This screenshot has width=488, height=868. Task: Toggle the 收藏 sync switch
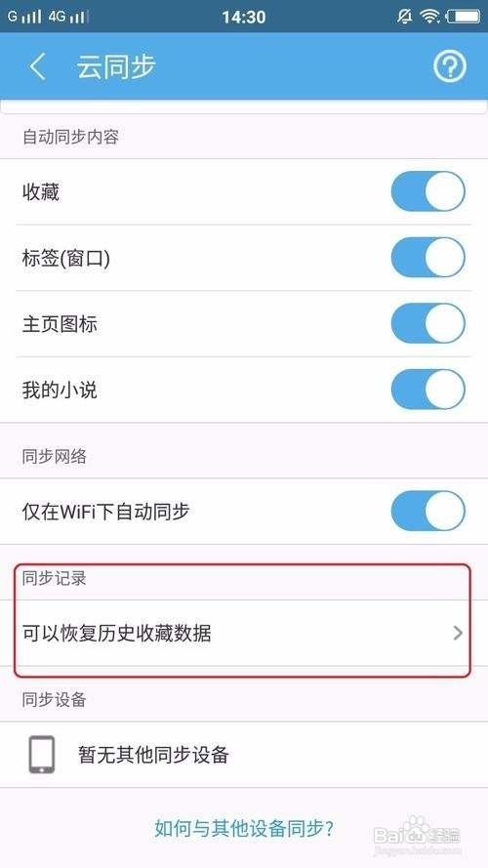point(427,191)
